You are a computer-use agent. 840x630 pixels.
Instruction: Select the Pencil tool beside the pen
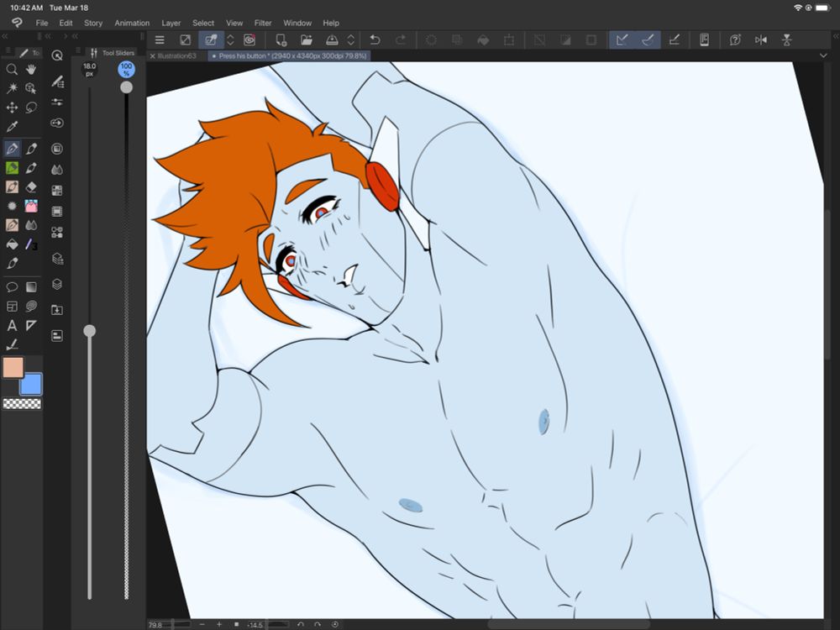[31, 149]
